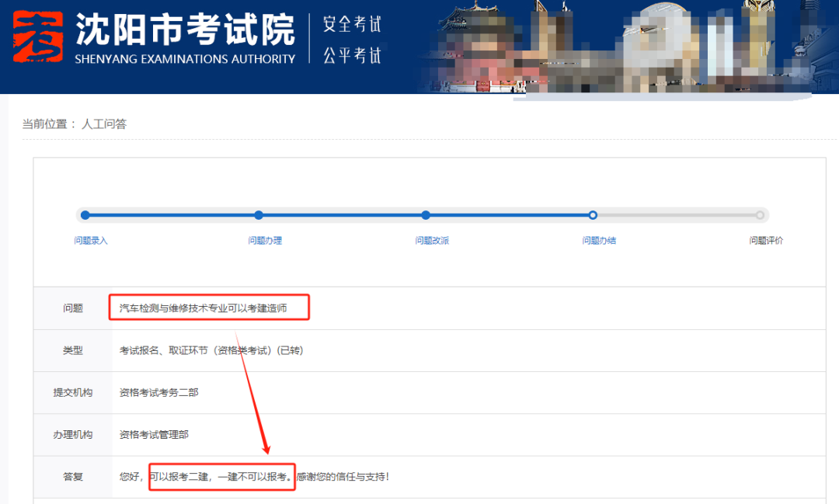Click the 问题评价 step label
This screenshot has height=504, width=839.
tap(764, 241)
